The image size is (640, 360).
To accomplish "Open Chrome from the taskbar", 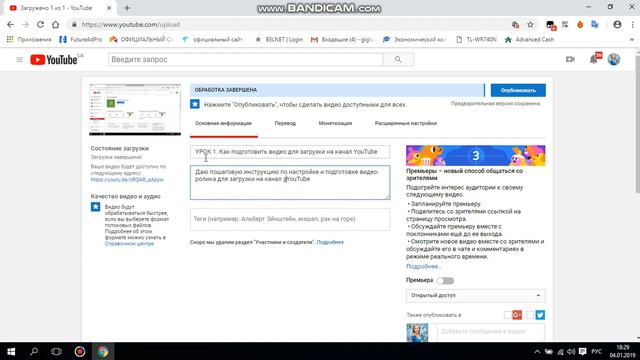I will coord(102,351).
